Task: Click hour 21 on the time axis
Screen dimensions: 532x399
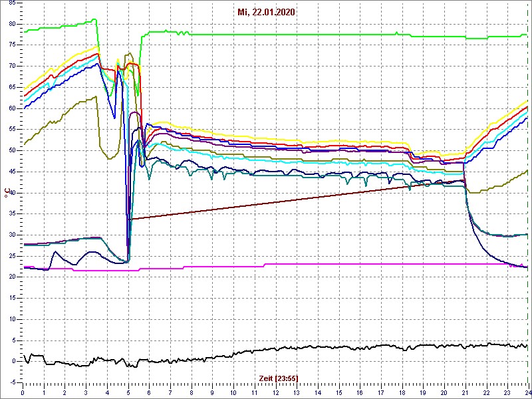Action: [465, 392]
